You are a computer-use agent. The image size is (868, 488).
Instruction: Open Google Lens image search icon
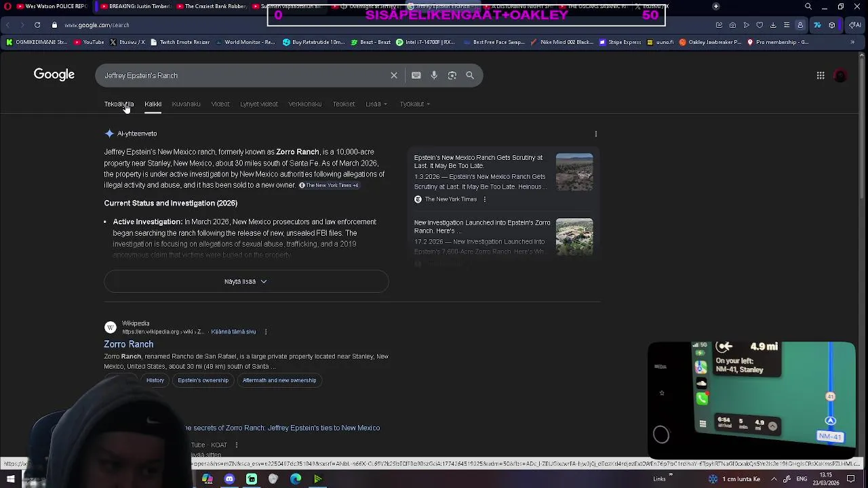tap(452, 75)
